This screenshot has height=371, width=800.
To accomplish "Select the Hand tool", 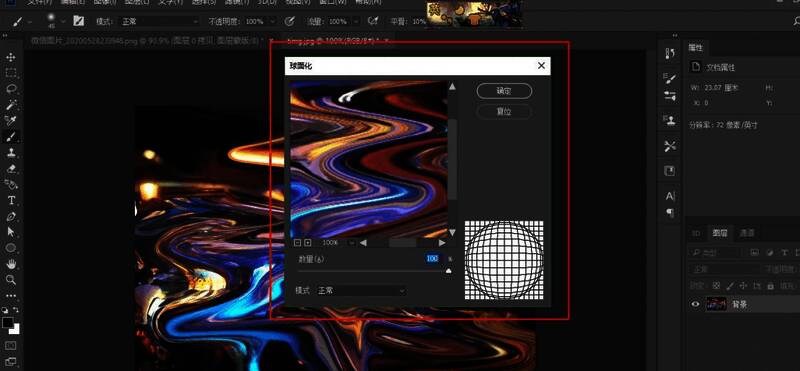I will 11,264.
